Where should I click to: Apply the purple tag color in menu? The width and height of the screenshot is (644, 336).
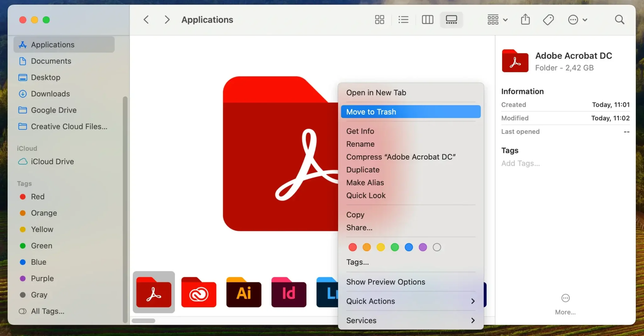[423, 247]
